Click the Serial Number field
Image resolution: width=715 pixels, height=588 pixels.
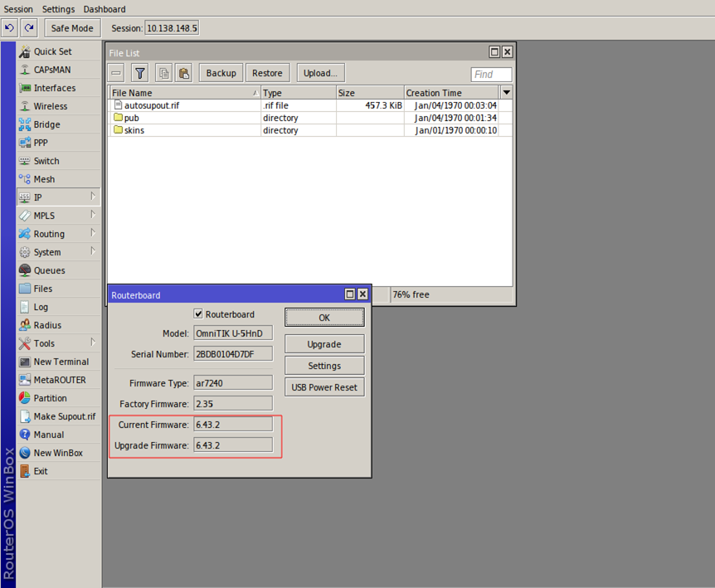click(x=233, y=353)
